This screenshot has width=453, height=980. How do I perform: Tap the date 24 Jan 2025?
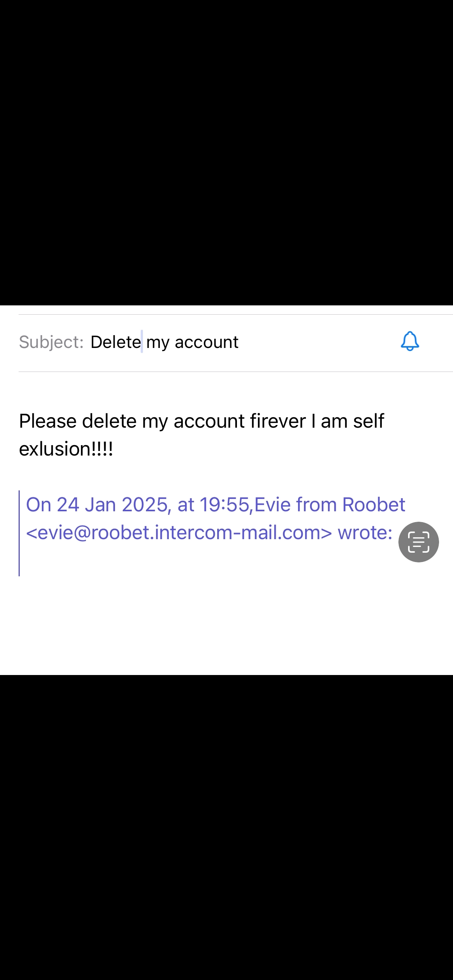pyautogui.click(x=112, y=505)
